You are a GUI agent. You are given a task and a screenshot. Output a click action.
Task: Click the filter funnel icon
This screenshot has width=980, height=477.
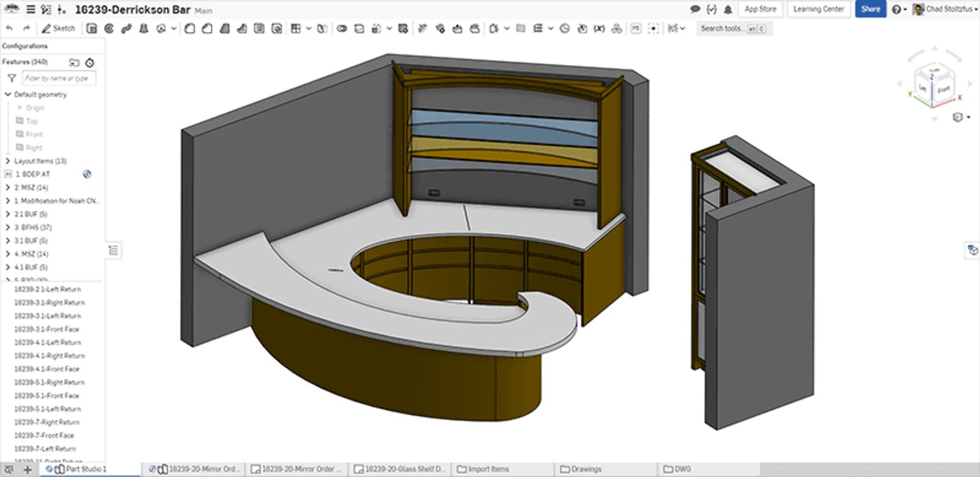[x=12, y=78]
